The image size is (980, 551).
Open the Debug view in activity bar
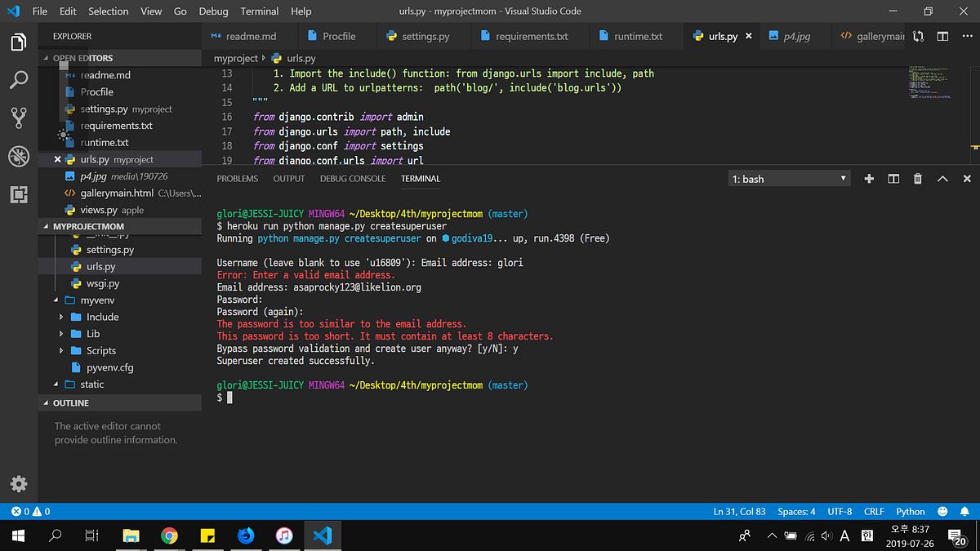point(19,156)
